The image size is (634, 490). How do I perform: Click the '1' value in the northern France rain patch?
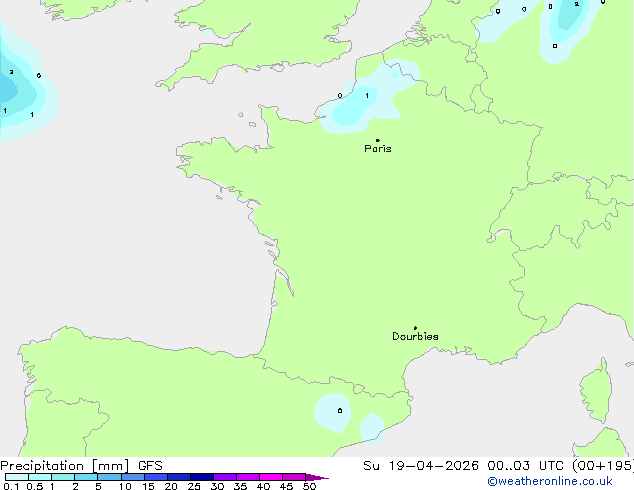tap(367, 95)
